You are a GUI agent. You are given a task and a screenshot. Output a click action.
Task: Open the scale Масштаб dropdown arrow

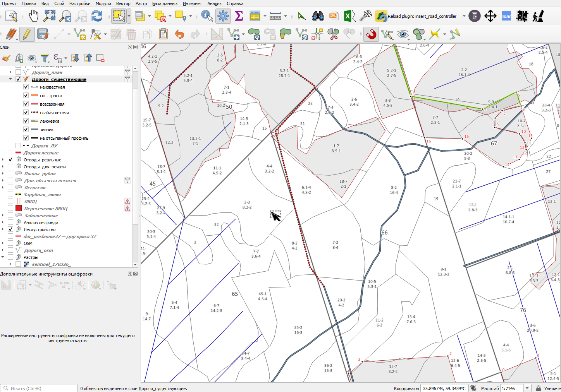pyautogui.click(x=527, y=388)
